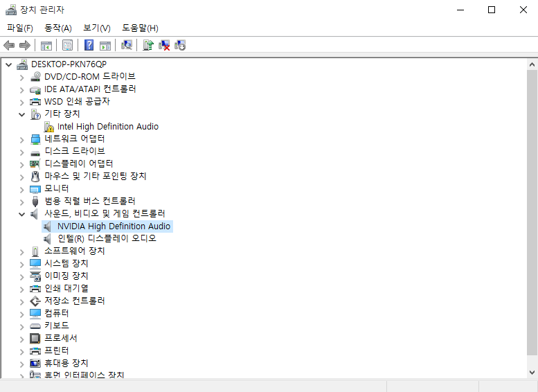The height and width of the screenshot is (392, 538).
Task: Click the 키보드 icon
Action: pos(35,326)
